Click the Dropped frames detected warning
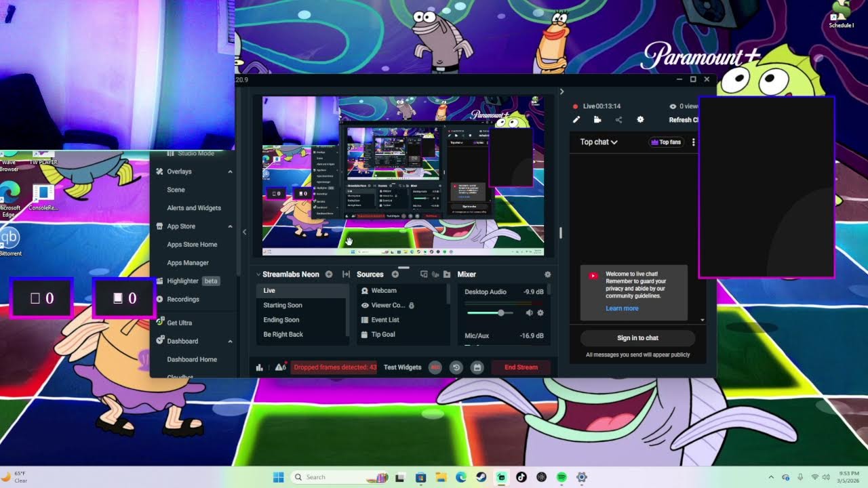Image resolution: width=868 pixels, height=488 pixels. pos(334,367)
